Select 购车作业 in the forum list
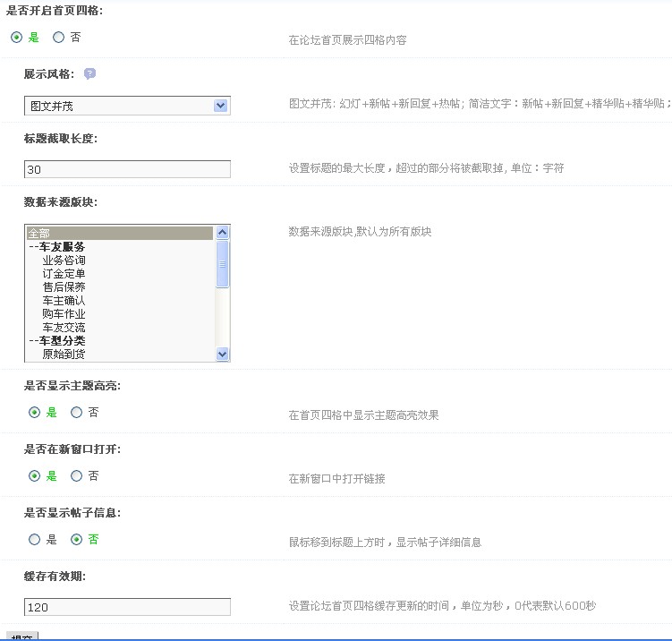The height and width of the screenshot is (641, 672). (x=64, y=314)
